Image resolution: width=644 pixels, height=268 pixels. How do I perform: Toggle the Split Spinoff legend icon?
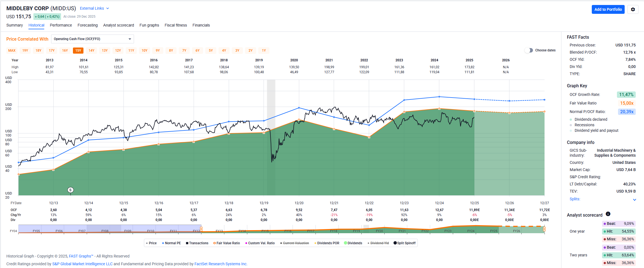(x=395, y=243)
